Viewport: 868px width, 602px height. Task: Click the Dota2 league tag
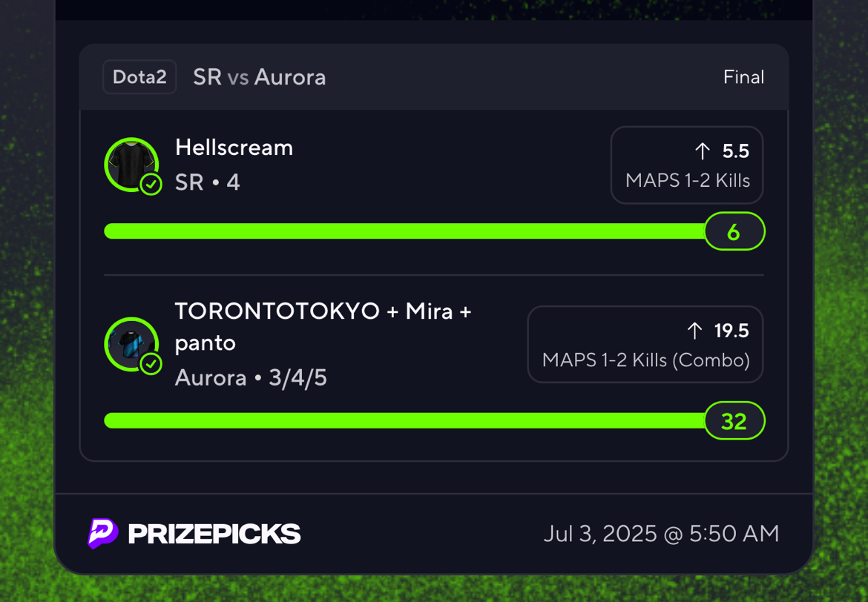pyautogui.click(x=139, y=77)
